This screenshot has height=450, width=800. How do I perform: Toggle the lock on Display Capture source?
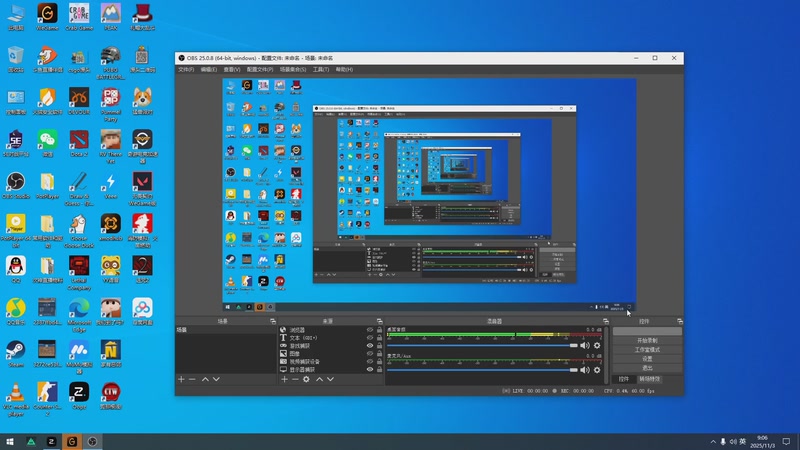pyautogui.click(x=379, y=369)
